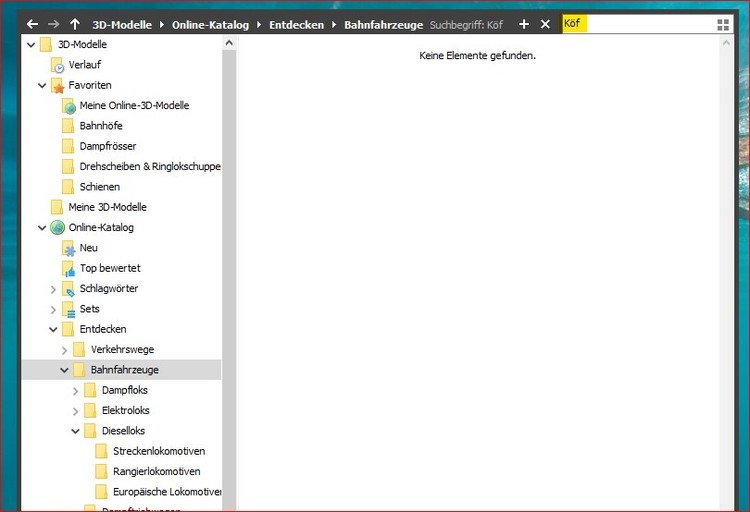Expand the Sets tree node

click(x=53, y=310)
